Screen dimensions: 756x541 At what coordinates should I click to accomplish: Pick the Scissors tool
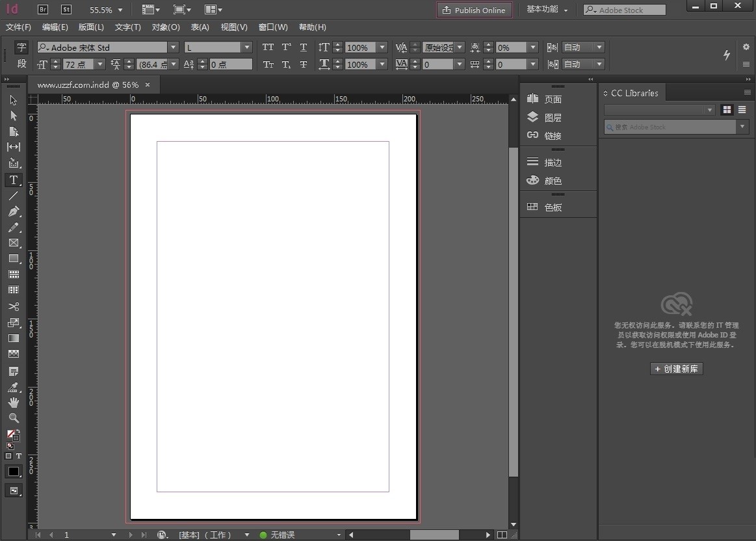(14, 306)
